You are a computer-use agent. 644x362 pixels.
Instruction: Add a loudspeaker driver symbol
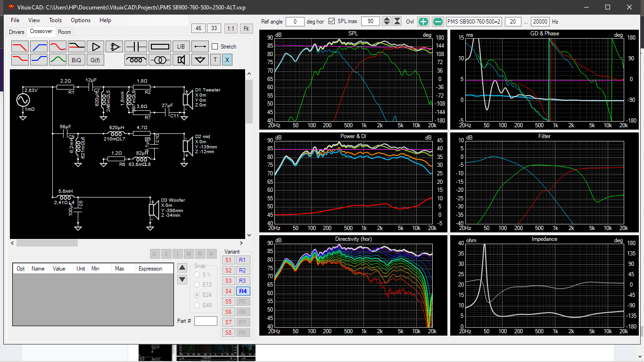pyautogui.click(x=181, y=60)
